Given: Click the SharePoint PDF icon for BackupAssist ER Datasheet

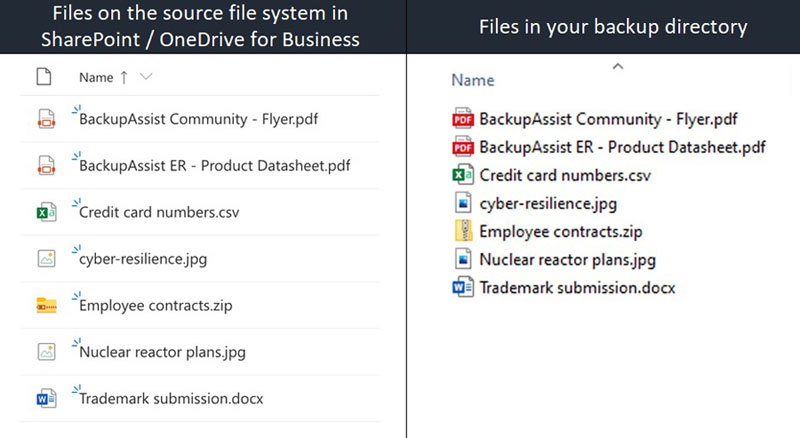Looking at the screenshot, I should click(46, 165).
